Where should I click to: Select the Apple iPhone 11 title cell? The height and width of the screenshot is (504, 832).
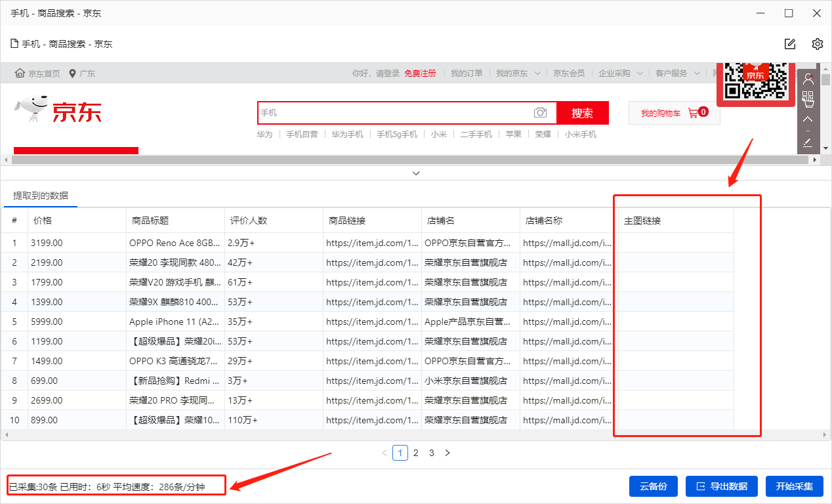click(175, 322)
